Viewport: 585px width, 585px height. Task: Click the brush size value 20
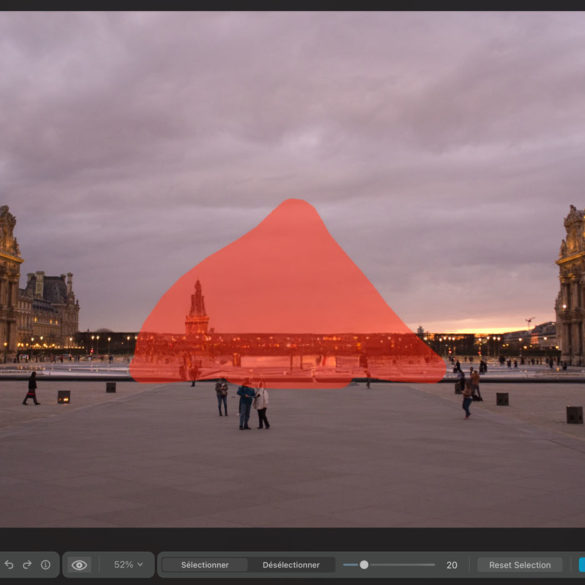coord(452,565)
